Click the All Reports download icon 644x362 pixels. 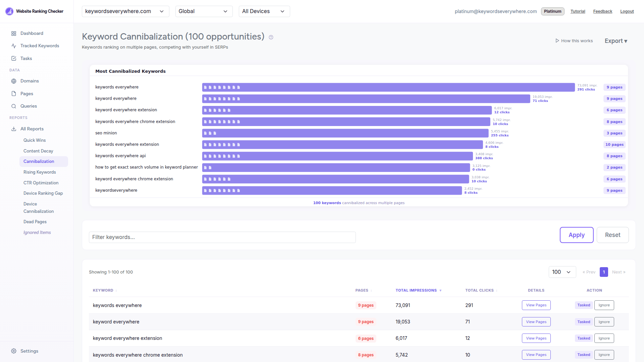(14, 129)
